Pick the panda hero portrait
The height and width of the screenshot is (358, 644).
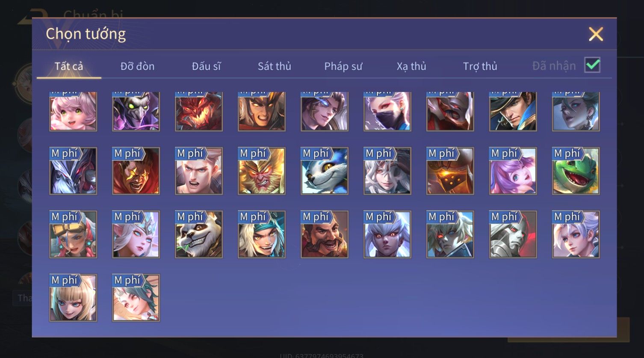tap(199, 234)
